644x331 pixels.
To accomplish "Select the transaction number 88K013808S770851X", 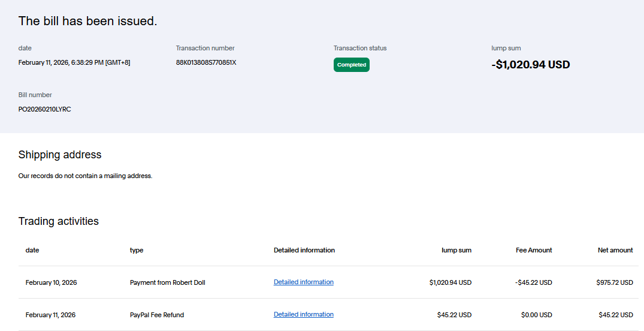I will (206, 62).
